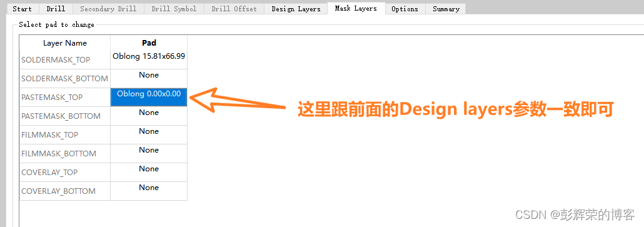644x227 pixels.
Task: Select the COVERLAY_TOP pad cell
Action: [x=149, y=173]
